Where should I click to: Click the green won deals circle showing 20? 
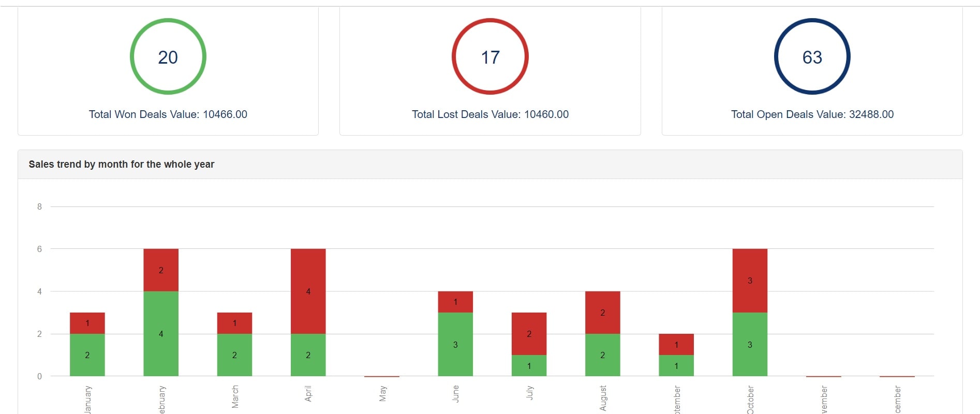(168, 57)
